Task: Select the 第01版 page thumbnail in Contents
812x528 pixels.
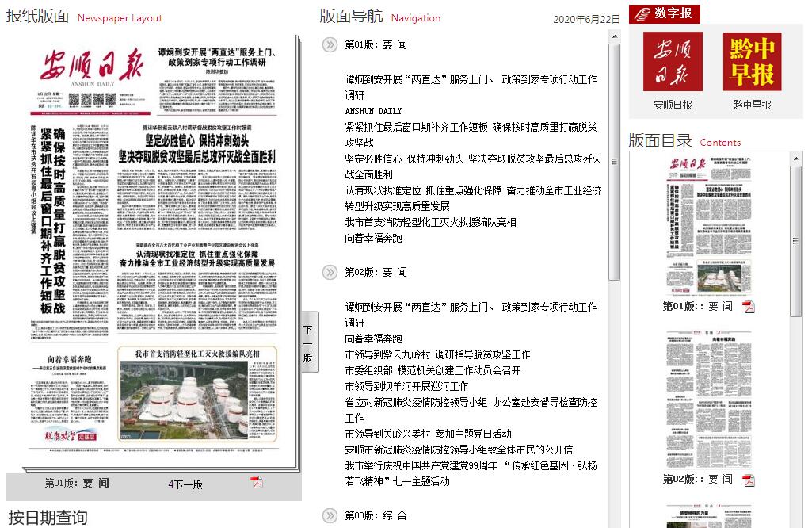Action: 708,226
